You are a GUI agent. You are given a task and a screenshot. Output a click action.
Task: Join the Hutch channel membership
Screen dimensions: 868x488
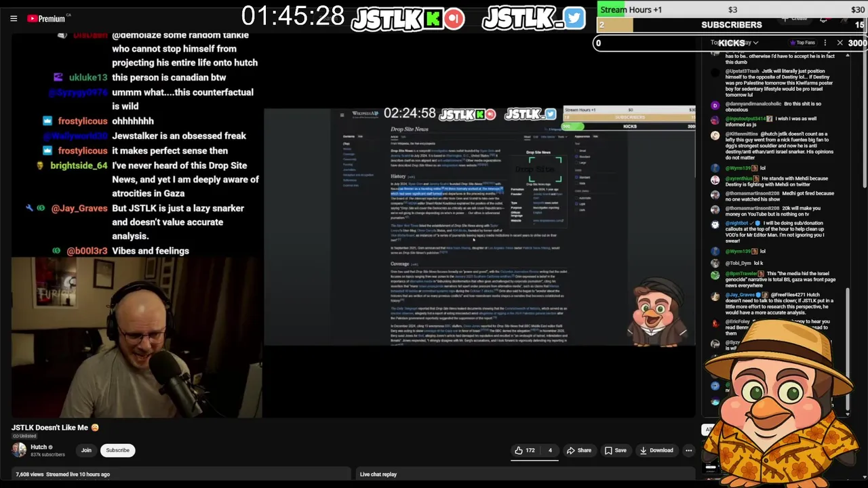tap(86, 450)
